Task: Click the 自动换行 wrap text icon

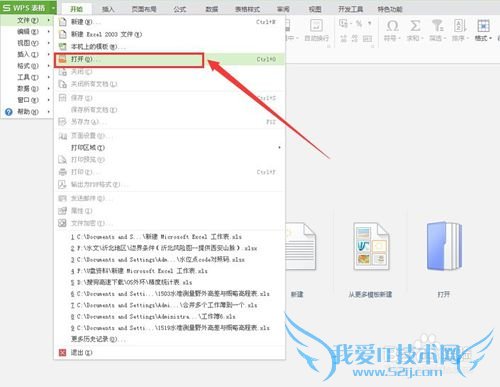Action: pyautogui.click(x=316, y=25)
